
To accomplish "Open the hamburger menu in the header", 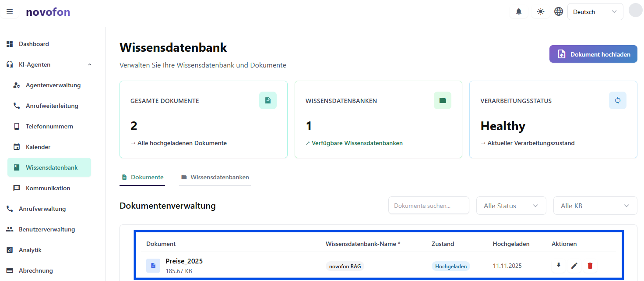I will pos(10,11).
